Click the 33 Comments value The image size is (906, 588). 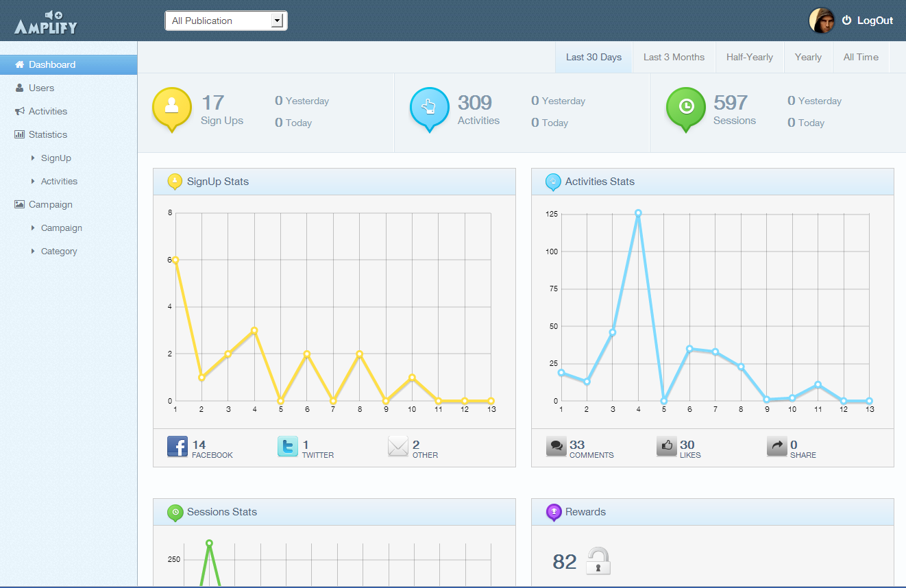tap(577, 445)
